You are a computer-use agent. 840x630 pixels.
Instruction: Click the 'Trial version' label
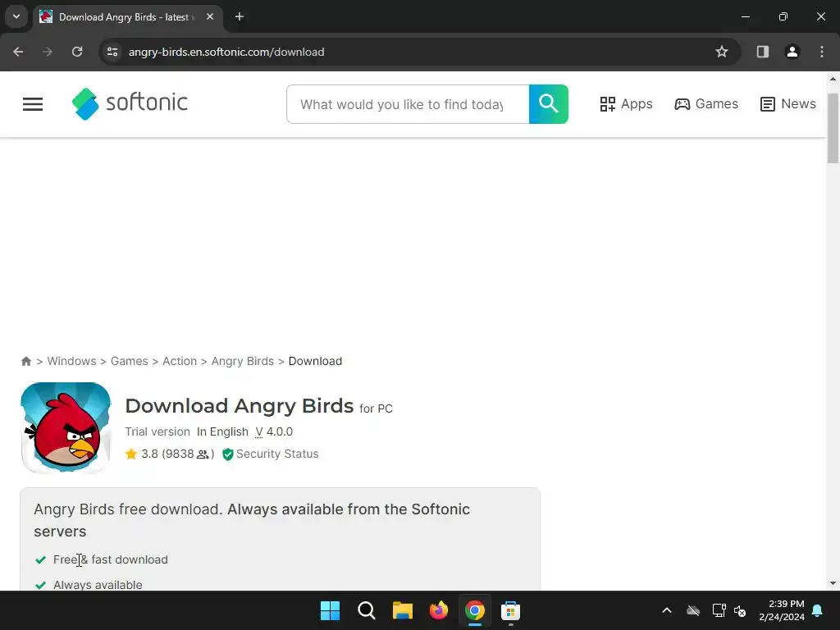(157, 431)
